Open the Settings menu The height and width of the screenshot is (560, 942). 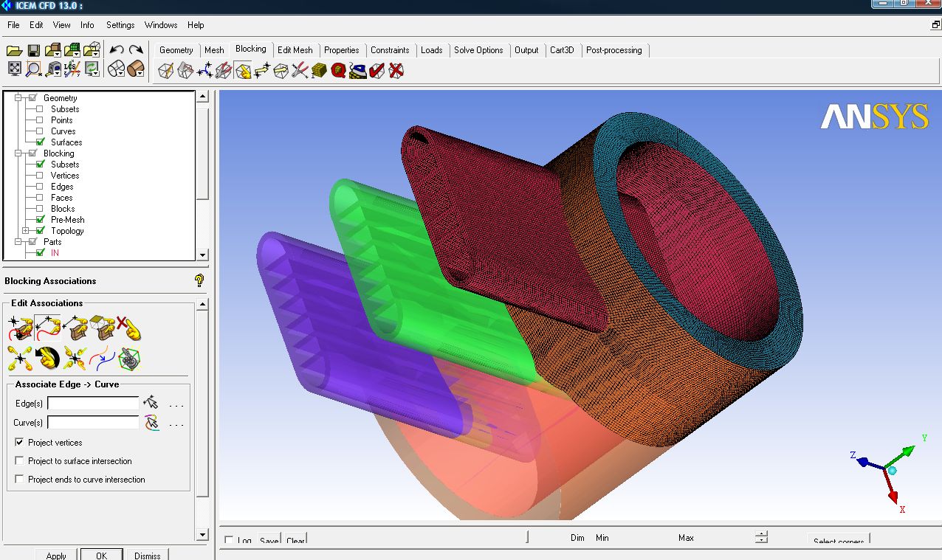120,25
